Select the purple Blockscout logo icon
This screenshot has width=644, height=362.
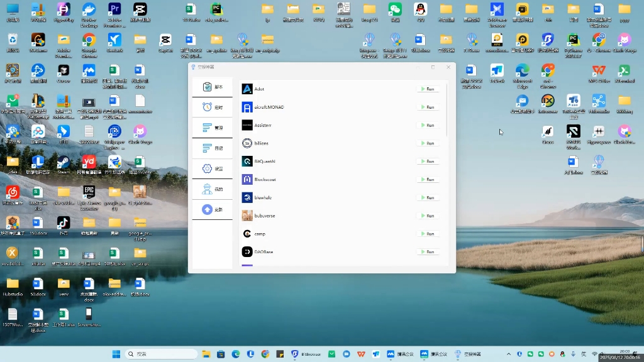[247, 179]
